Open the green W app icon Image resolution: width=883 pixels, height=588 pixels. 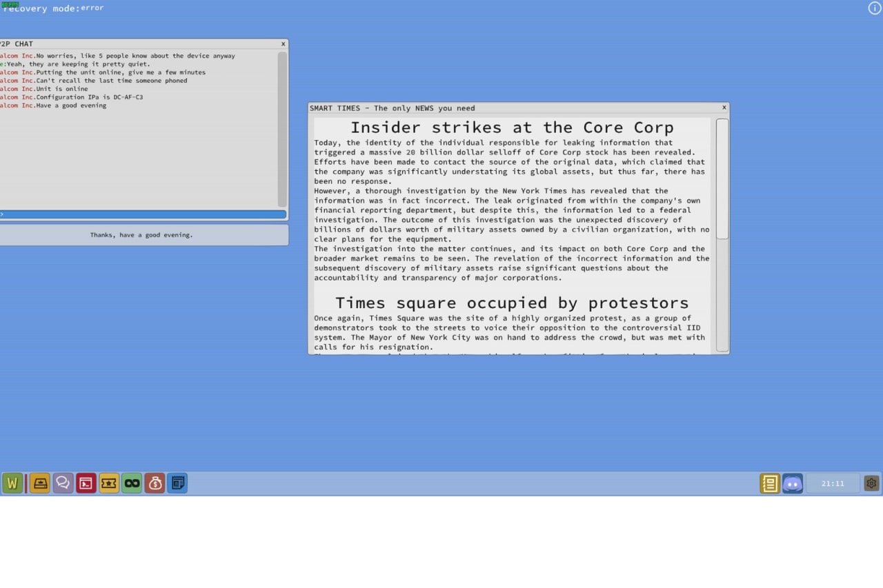(12, 483)
